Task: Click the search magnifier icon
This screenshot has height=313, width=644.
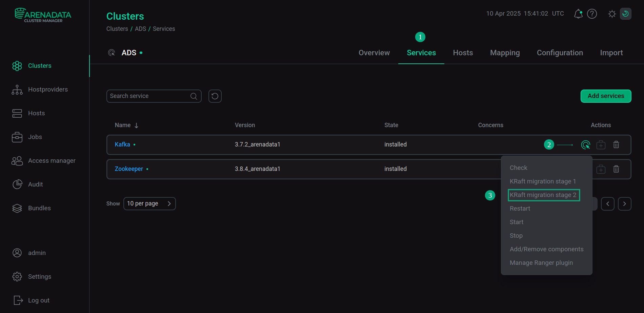Action: (194, 96)
